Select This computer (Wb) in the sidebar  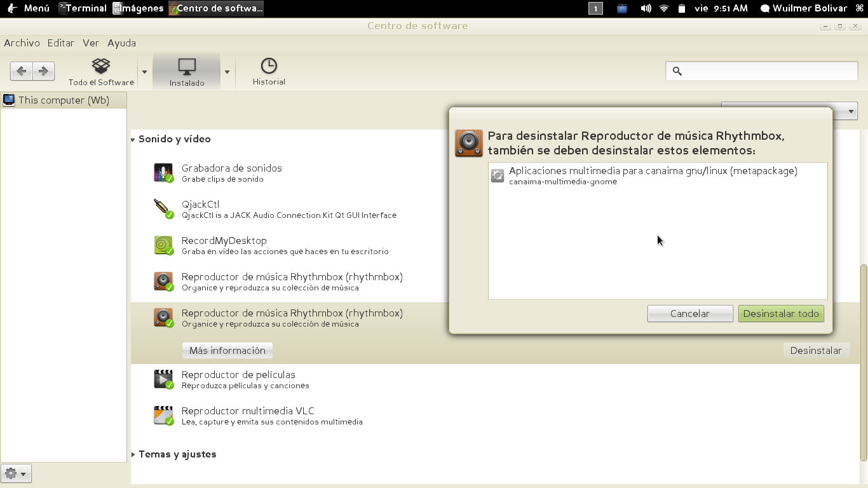click(64, 100)
